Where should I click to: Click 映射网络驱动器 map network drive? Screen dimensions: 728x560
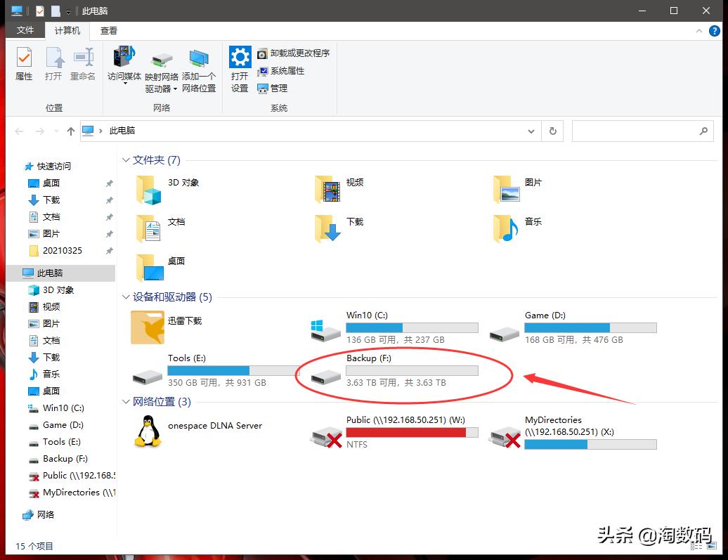pos(162,73)
